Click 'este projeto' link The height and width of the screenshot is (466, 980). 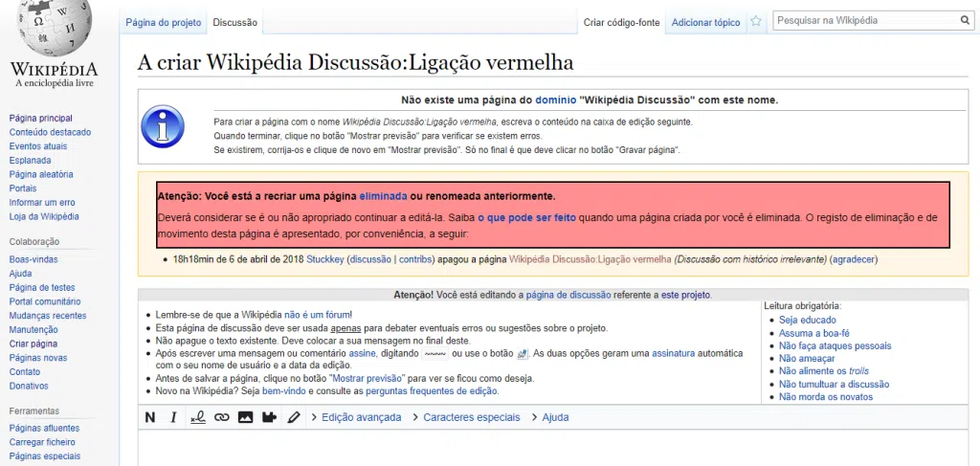click(686, 295)
